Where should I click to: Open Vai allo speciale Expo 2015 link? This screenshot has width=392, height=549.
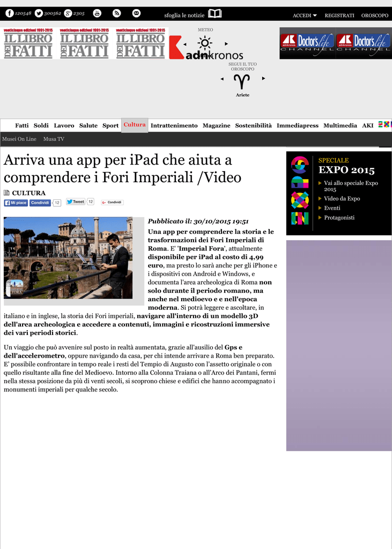[x=351, y=186]
